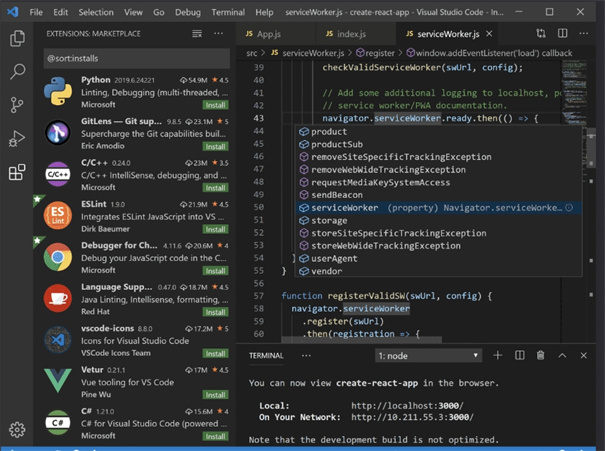Click the @sort:installs extensions search box

coord(137,58)
